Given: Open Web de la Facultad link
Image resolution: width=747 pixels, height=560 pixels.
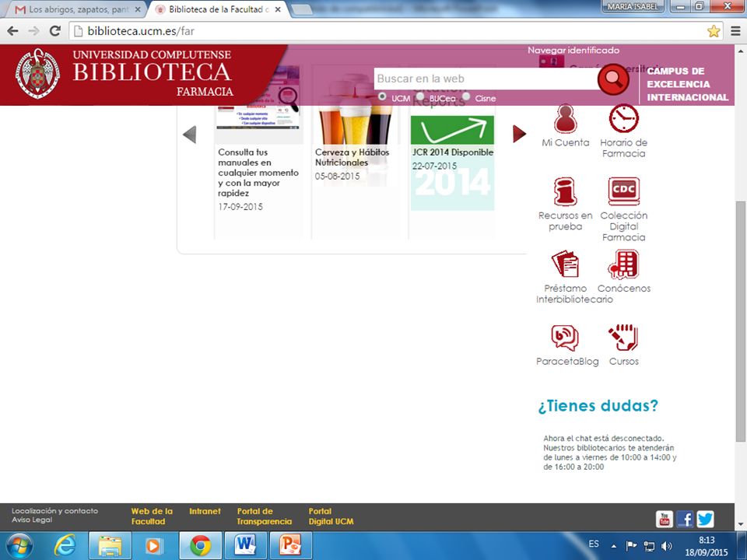Looking at the screenshot, I should tap(152, 516).
